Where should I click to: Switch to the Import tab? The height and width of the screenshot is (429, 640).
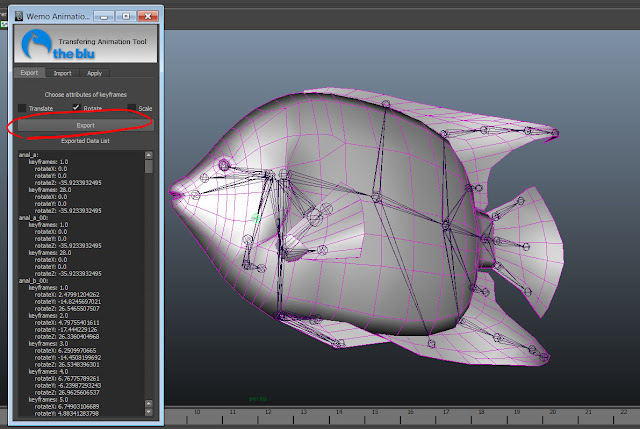pos(62,73)
